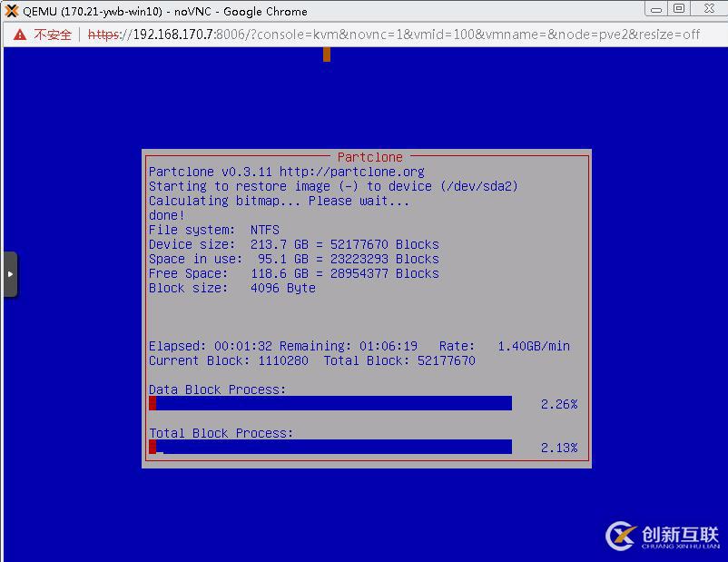
Task: Click the orange noVNC status handle at top
Action: point(326,54)
